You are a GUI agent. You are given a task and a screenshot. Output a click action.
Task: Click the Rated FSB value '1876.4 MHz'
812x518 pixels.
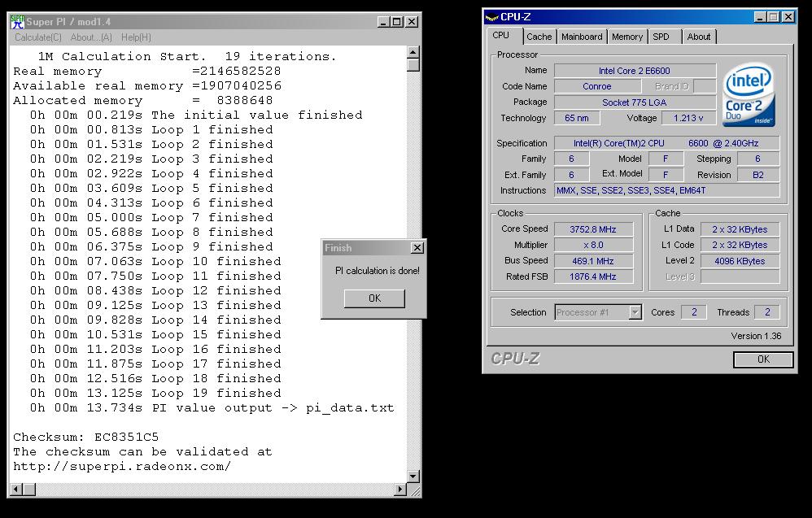(x=593, y=276)
